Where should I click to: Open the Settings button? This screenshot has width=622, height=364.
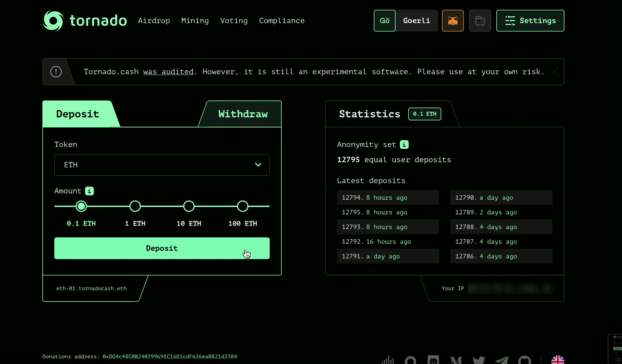pyautogui.click(x=530, y=21)
